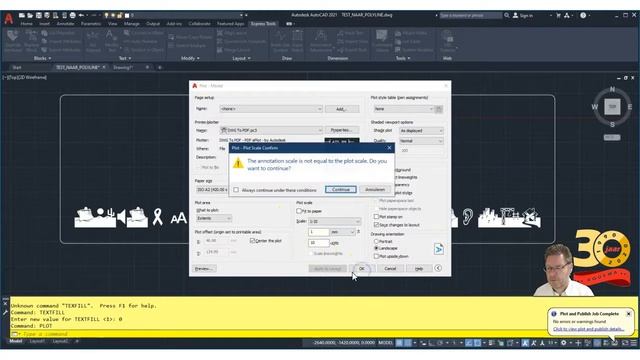Click Plot printer icon in quick access toolbar
Viewport: 640px width, 360px height.
(73, 15)
